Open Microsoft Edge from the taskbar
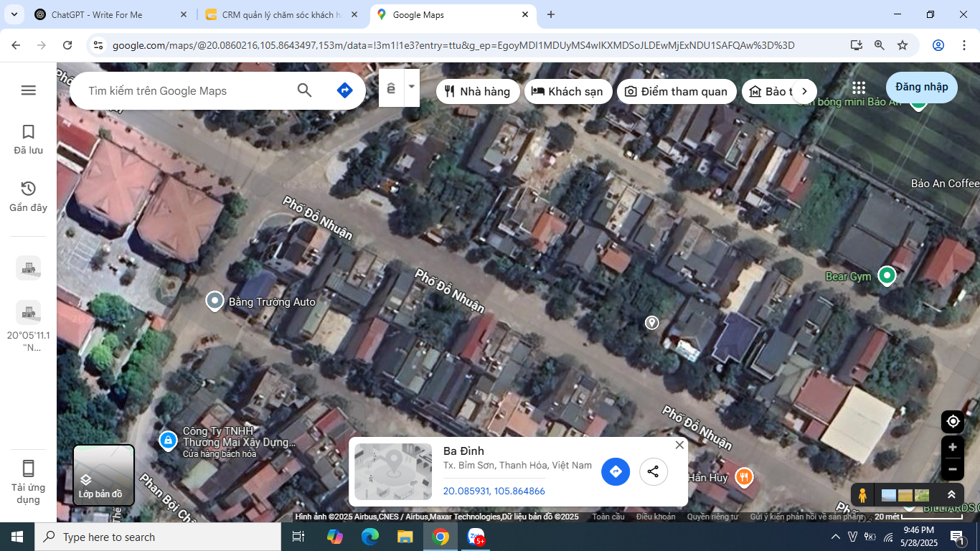 pos(369,537)
